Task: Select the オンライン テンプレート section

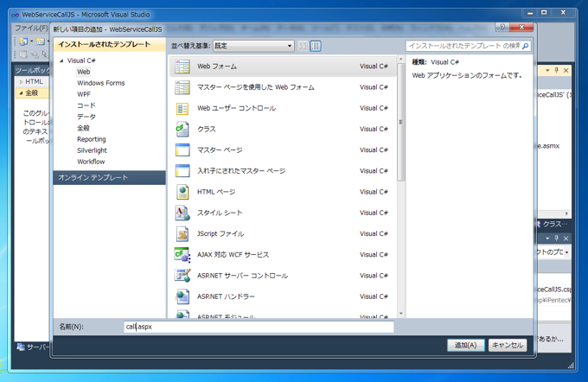Action: click(x=109, y=178)
